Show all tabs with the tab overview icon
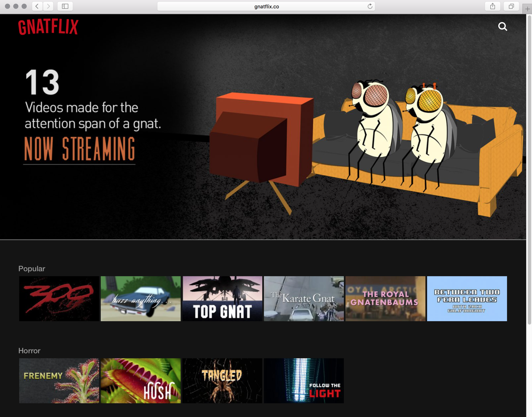The height and width of the screenshot is (417, 532). pos(511,6)
